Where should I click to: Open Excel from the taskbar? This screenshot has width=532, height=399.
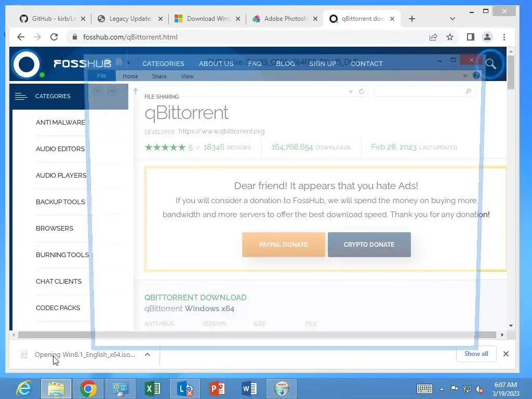coord(153,389)
